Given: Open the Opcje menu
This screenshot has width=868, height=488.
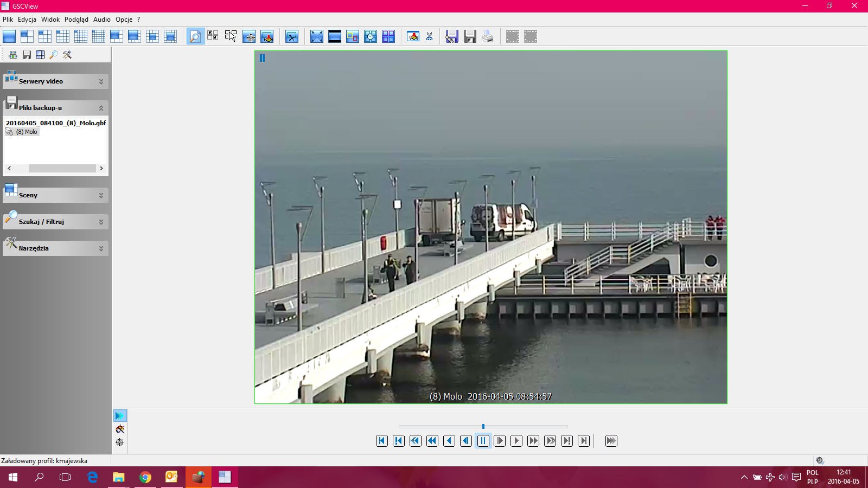Looking at the screenshot, I should [x=124, y=20].
